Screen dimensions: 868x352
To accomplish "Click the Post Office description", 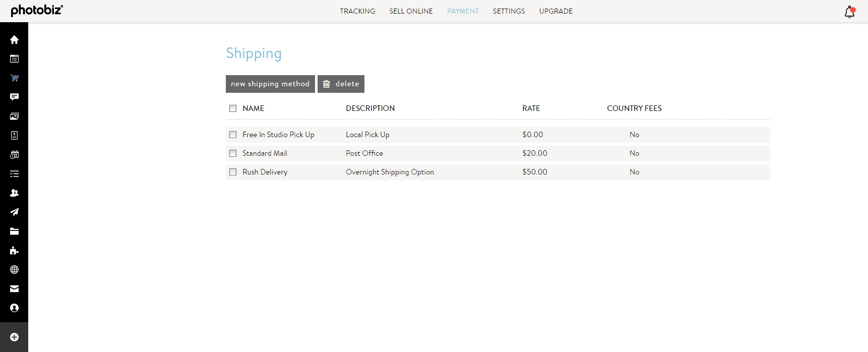I will (x=364, y=153).
